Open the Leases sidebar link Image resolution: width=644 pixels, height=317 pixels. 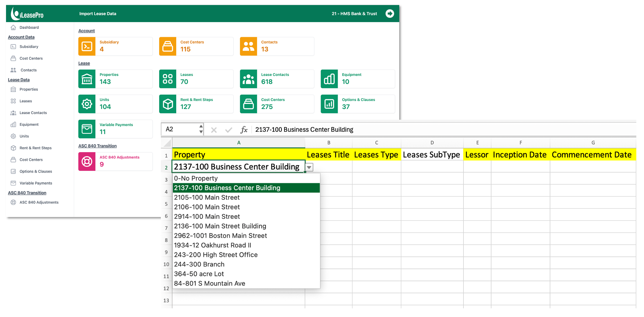26,101
